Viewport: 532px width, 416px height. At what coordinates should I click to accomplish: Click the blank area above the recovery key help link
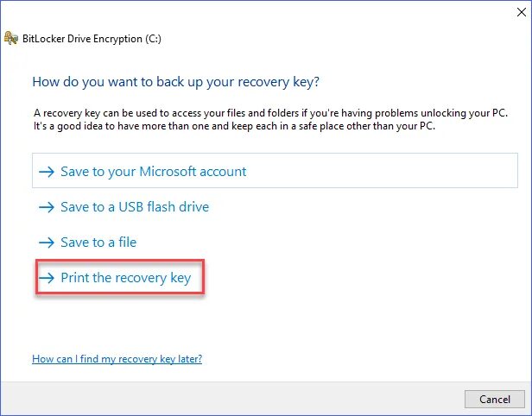pyautogui.click(x=259, y=324)
